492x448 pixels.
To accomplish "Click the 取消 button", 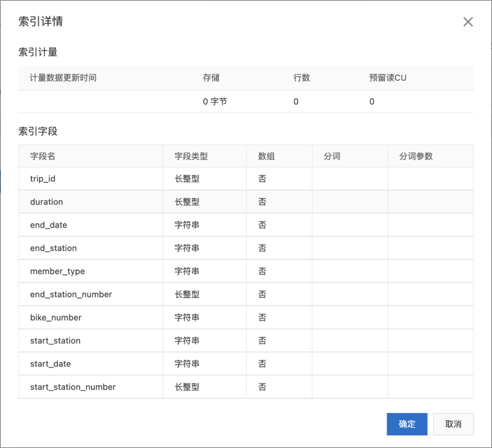I will 453,424.
